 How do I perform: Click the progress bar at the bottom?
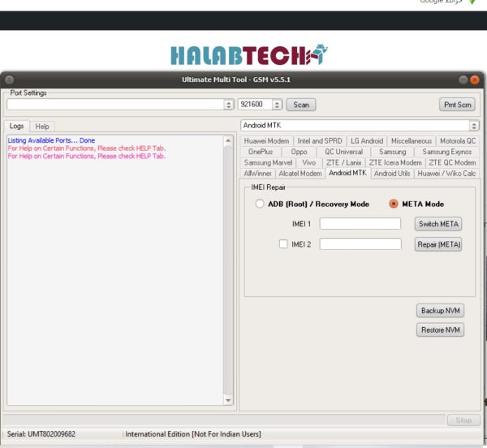pos(224,420)
